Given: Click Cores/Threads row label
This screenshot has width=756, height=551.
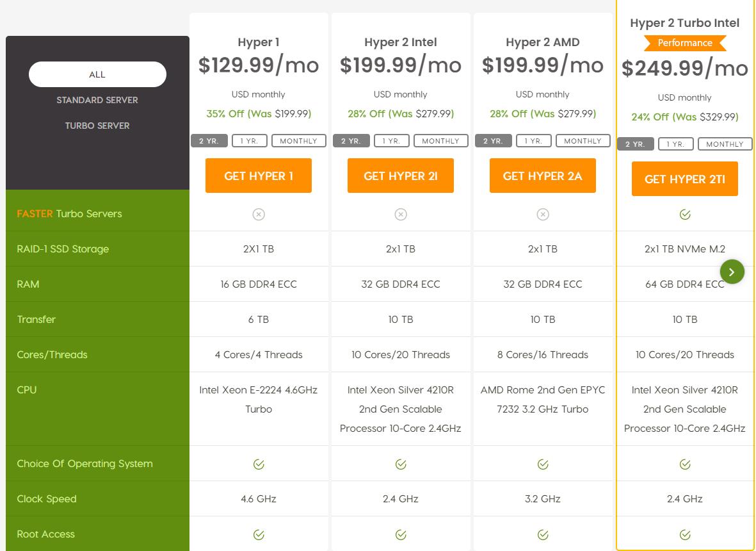Looking at the screenshot, I should pos(52,355).
